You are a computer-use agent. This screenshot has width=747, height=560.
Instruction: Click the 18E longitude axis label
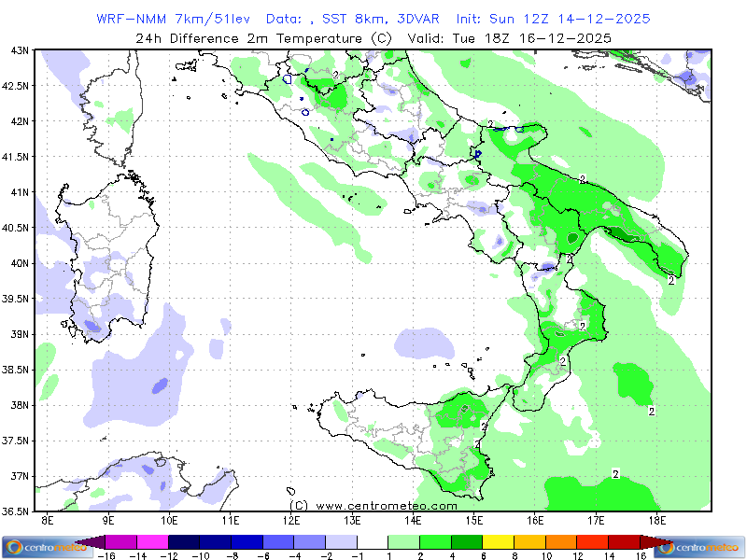656,520
